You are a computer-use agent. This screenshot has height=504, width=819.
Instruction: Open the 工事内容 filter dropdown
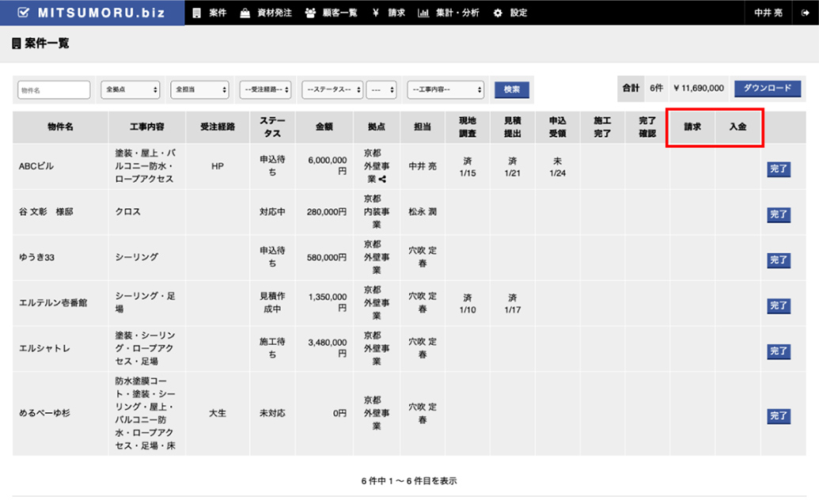(445, 89)
